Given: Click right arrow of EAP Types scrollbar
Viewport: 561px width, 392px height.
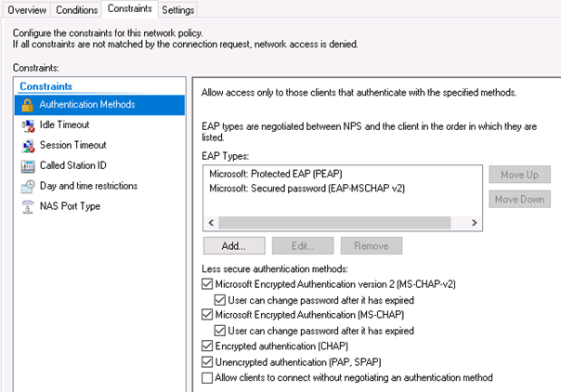Looking at the screenshot, I should [x=475, y=222].
